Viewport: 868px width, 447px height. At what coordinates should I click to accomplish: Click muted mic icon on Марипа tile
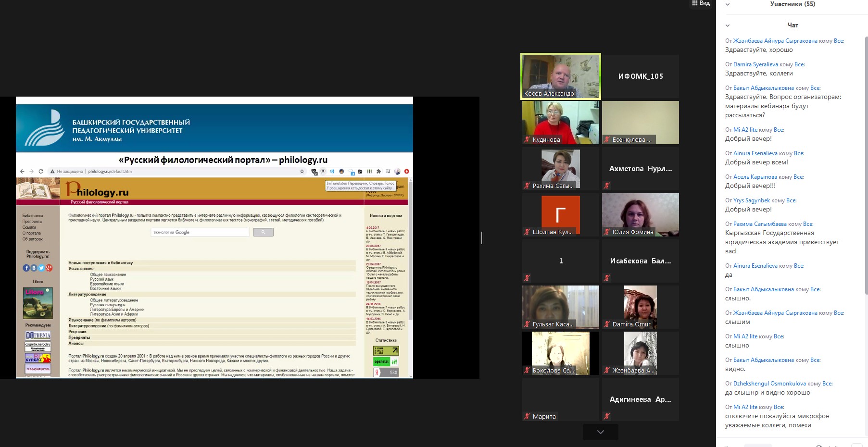click(x=528, y=417)
